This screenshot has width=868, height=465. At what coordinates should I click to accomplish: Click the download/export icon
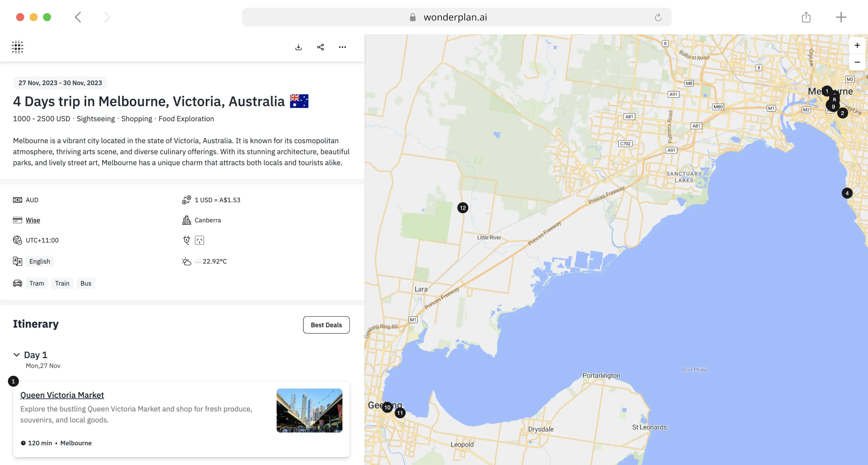(x=299, y=47)
